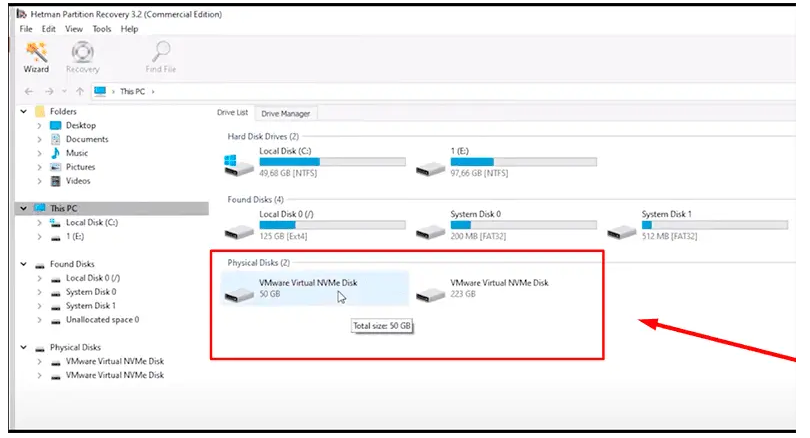
Task: Select the This PC icon in tree
Action: (39, 208)
